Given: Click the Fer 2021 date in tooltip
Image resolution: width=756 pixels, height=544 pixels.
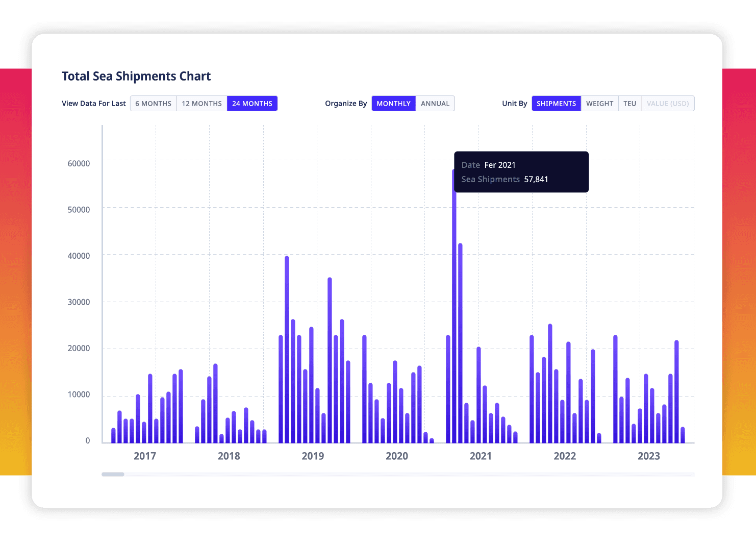Looking at the screenshot, I should pyautogui.click(x=500, y=165).
